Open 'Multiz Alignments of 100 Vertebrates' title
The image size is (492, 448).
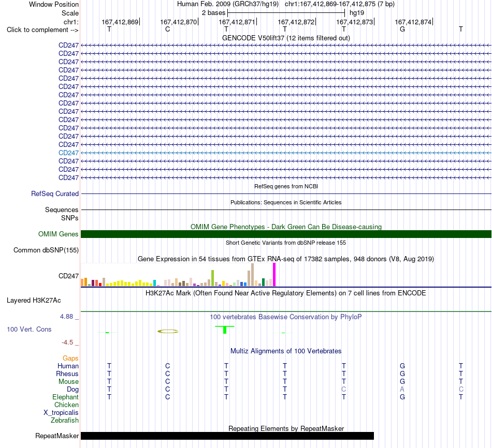(286, 351)
